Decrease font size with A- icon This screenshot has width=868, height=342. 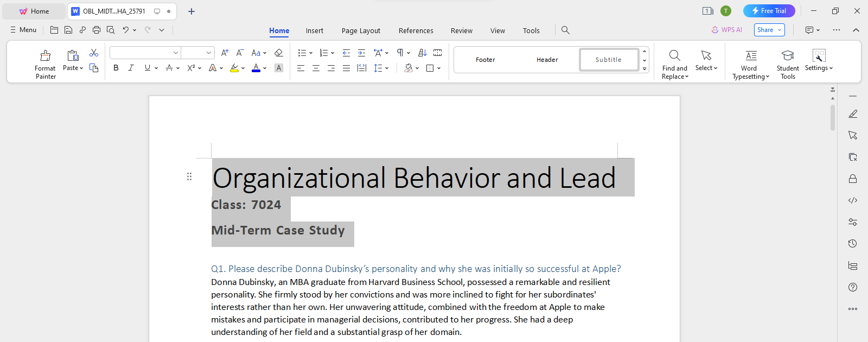pos(240,53)
